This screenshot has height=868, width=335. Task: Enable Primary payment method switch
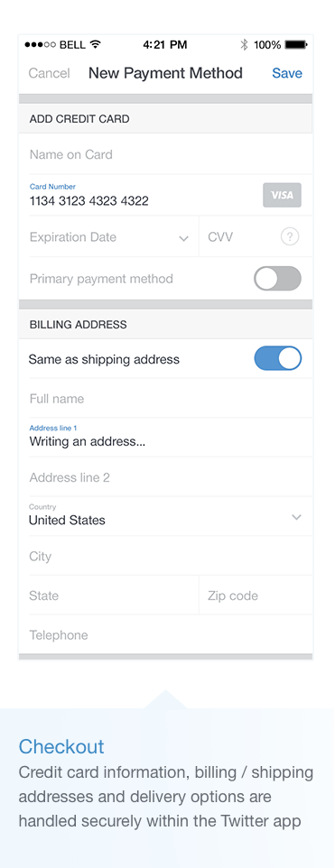click(x=277, y=279)
